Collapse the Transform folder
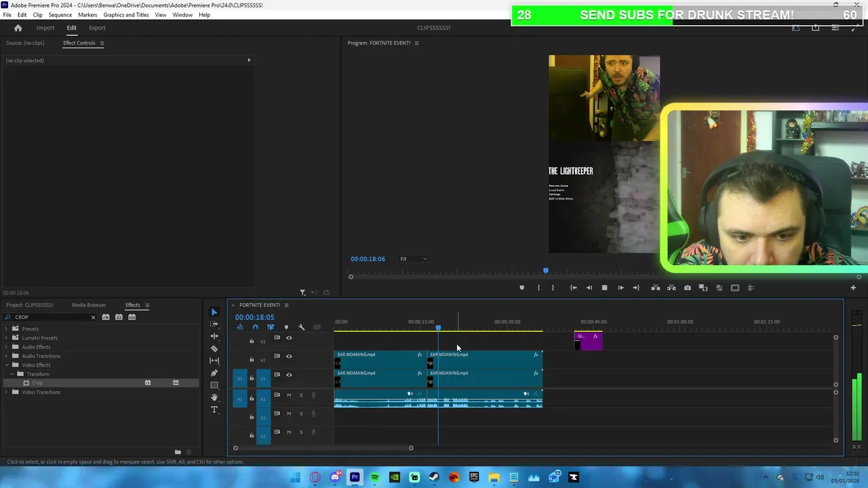Viewport: 868px width, 488px height. 12,374
